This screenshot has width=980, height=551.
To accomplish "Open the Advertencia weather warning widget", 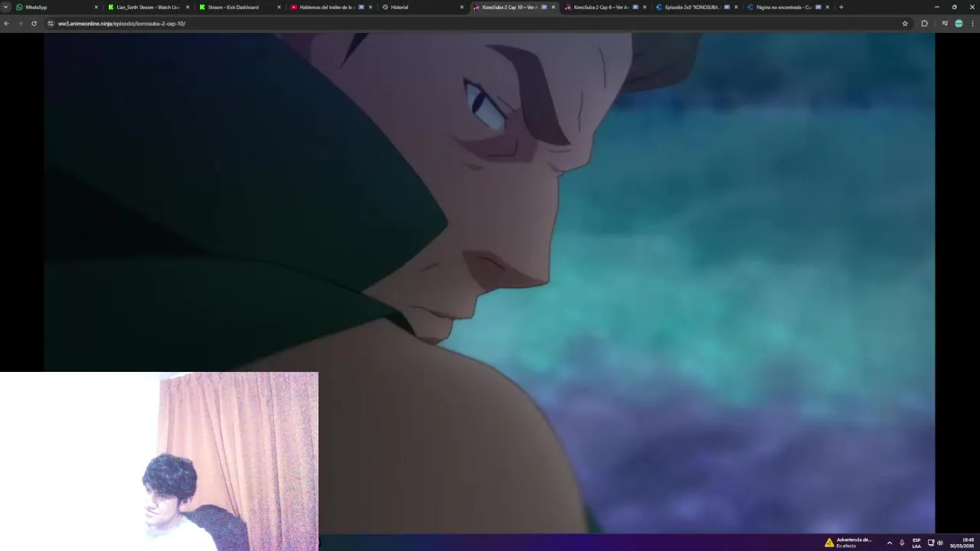I will (x=848, y=542).
